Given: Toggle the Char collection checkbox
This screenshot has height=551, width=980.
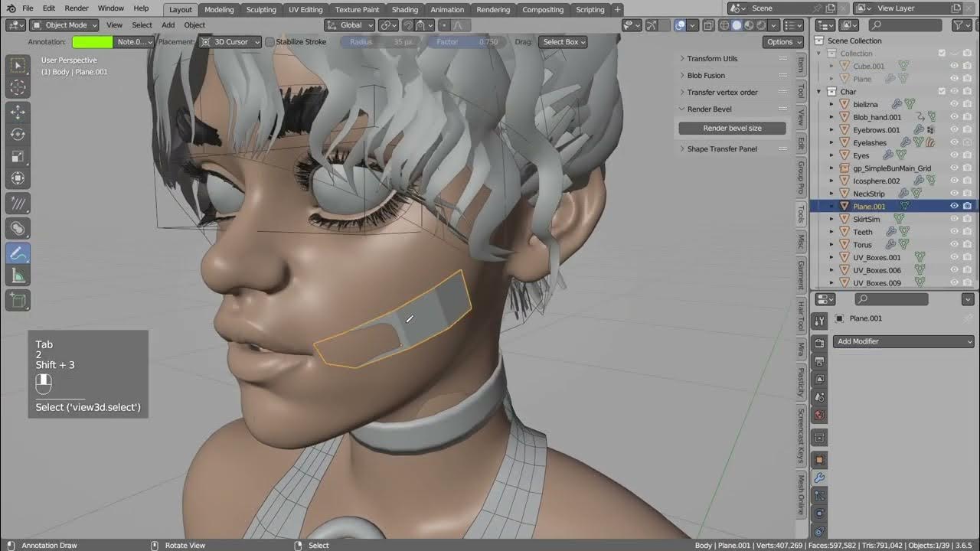Looking at the screenshot, I should tap(943, 91).
